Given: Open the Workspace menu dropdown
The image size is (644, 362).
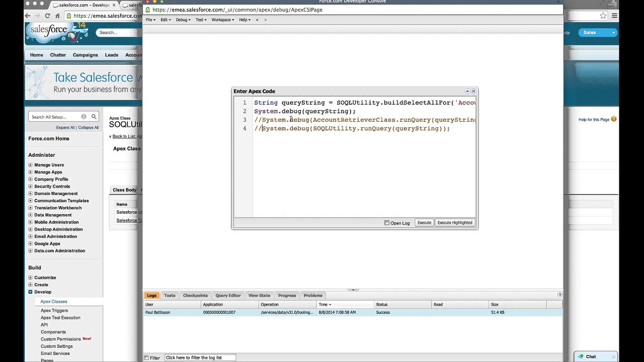Looking at the screenshot, I should 222,20.
